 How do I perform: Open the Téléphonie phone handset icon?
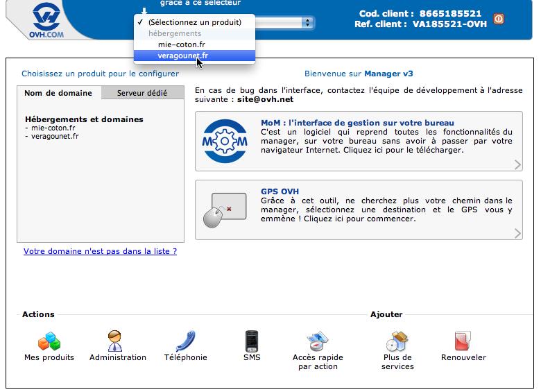coord(186,341)
